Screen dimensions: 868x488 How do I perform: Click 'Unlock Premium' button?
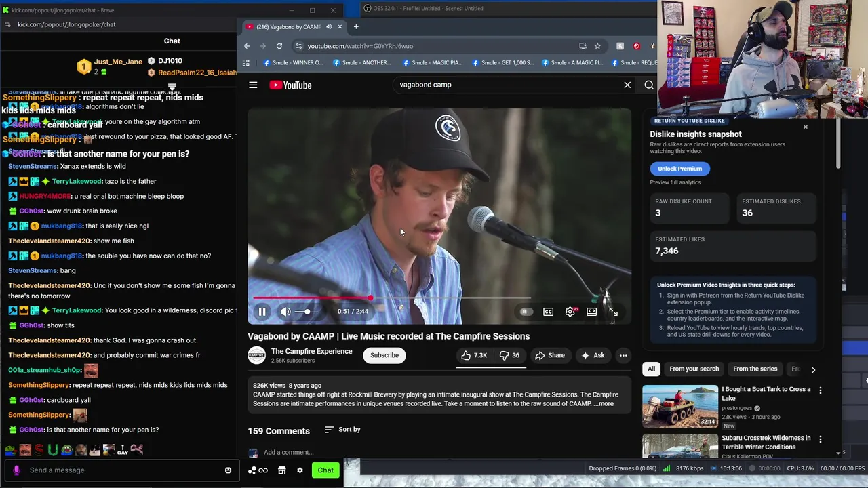coord(679,169)
